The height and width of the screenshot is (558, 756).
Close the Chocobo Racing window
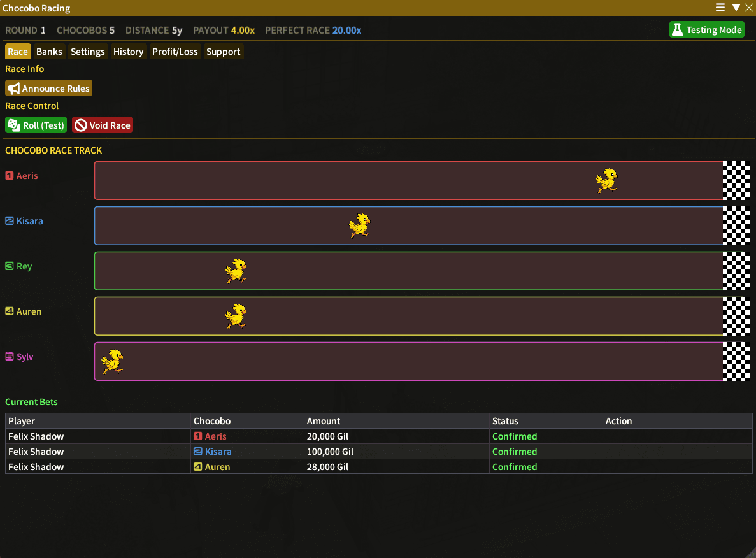click(749, 7)
